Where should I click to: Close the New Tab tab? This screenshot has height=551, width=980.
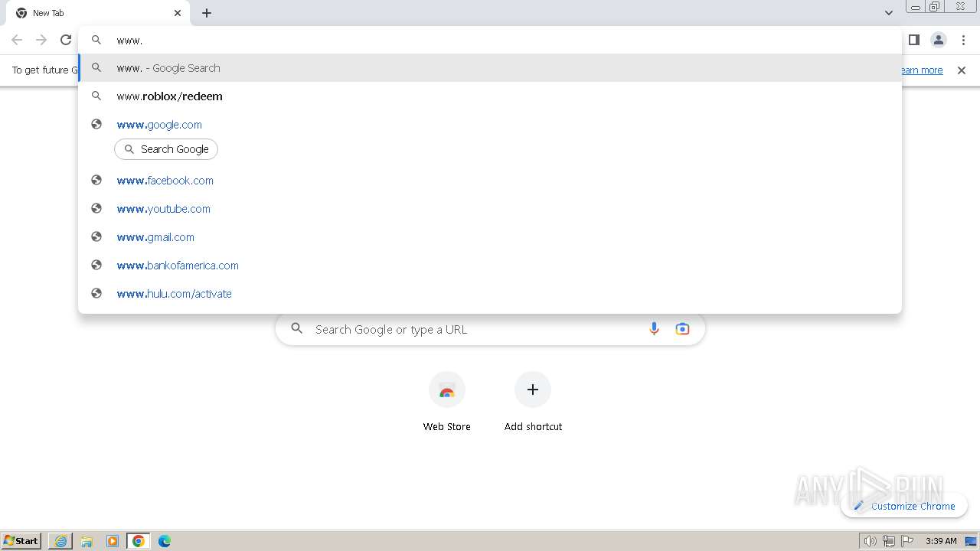point(178,13)
